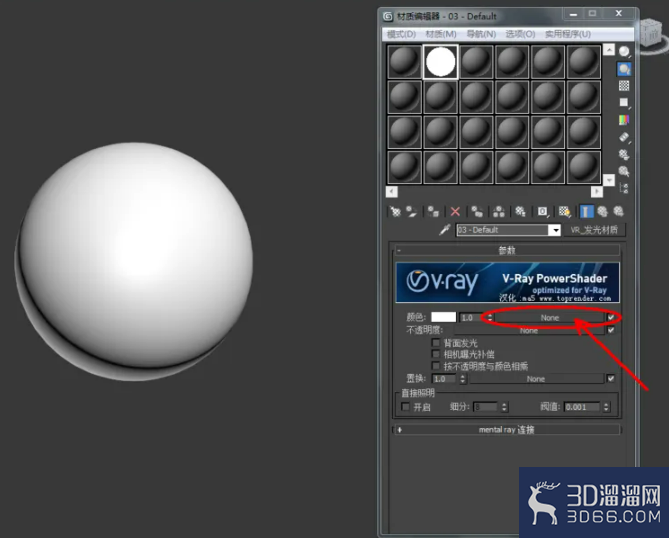Click Assign Material to Selection icon
The width and height of the screenshot is (669, 538).
click(433, 212)
